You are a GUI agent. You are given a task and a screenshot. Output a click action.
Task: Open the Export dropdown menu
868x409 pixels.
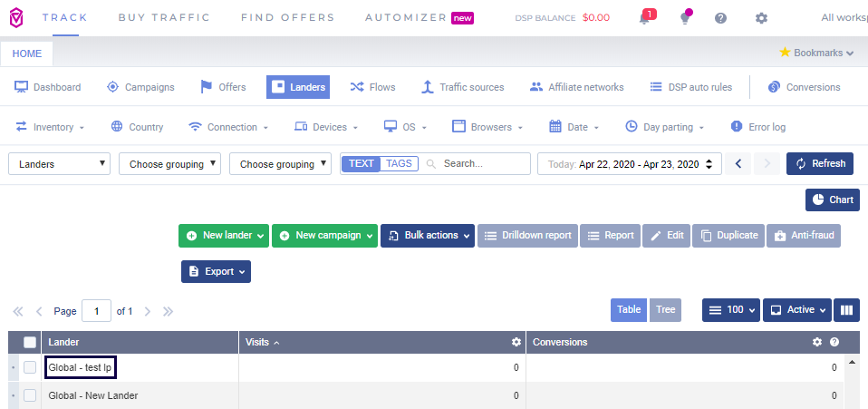(x=217, y=271)
